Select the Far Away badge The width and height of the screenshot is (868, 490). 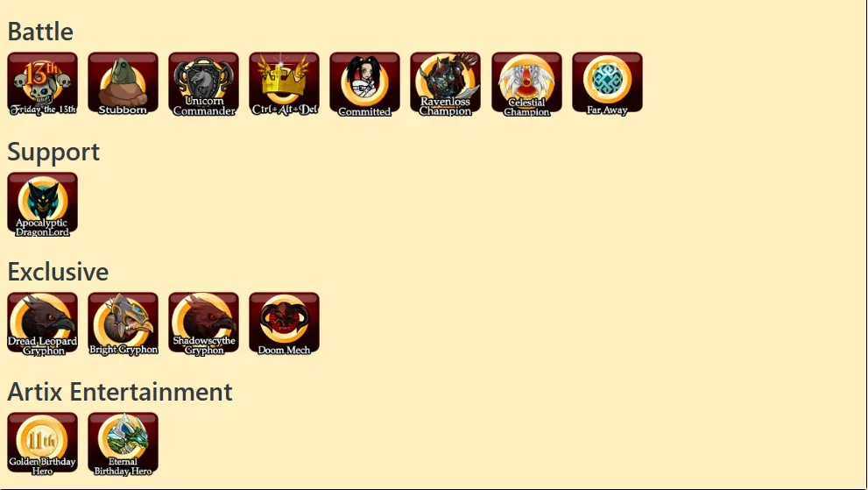pos(607,84)
